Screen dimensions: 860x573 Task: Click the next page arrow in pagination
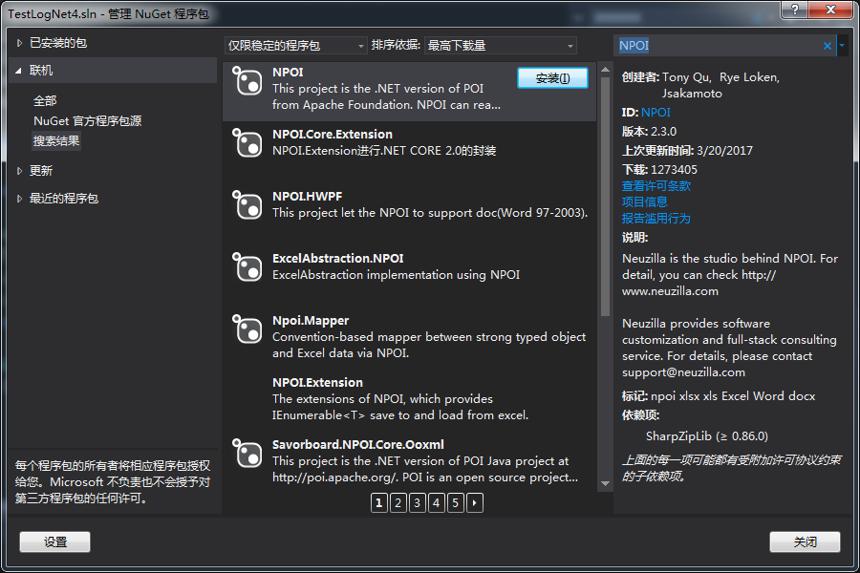[x=475, y=503]
